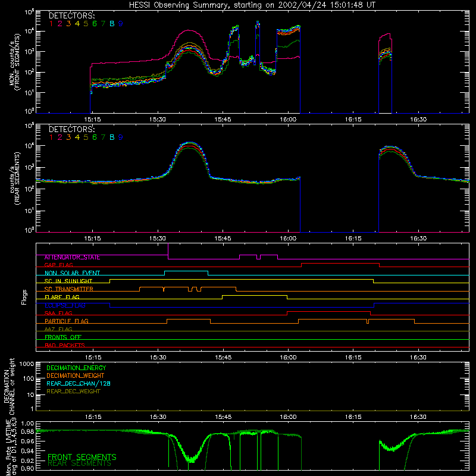This screenshot has width=476, height=476.
Task: Click the DECIMATION_WEIGHT legend entry
Action: [76, 376]
